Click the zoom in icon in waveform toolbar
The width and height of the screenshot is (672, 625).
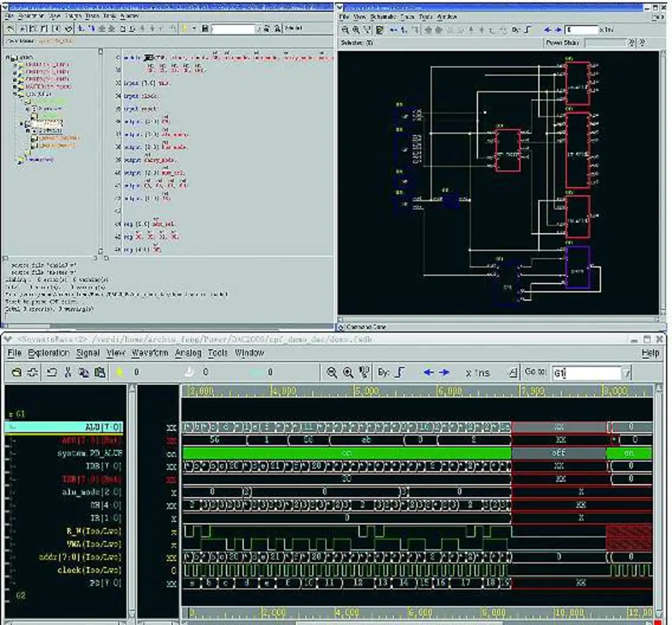pos(348,372)
